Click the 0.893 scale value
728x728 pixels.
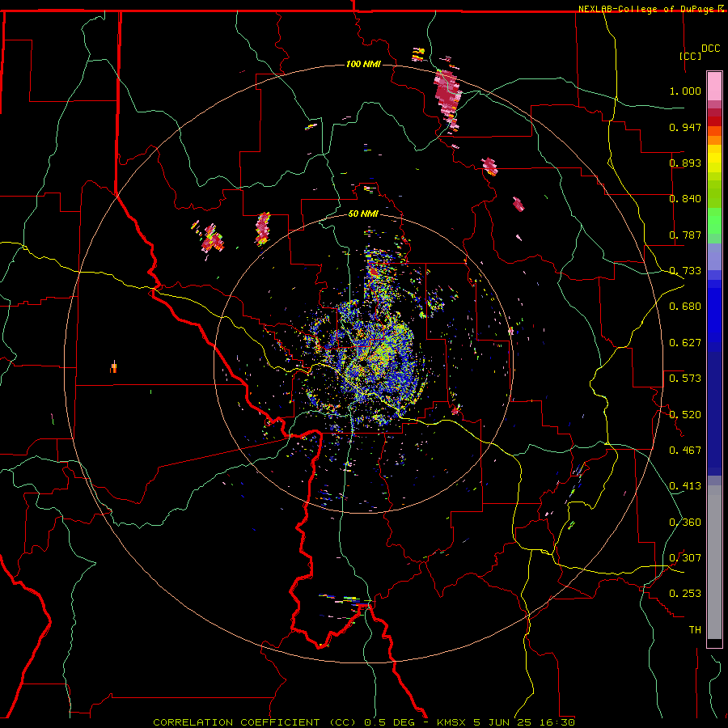pos(685,163)
